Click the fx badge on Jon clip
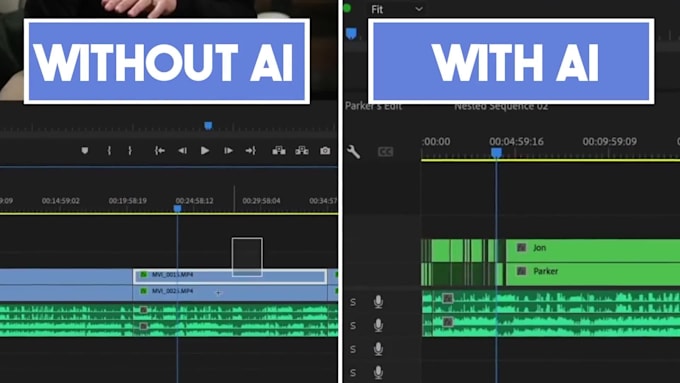The height and width of the screenshot is (383, 680). coord(521,248)
